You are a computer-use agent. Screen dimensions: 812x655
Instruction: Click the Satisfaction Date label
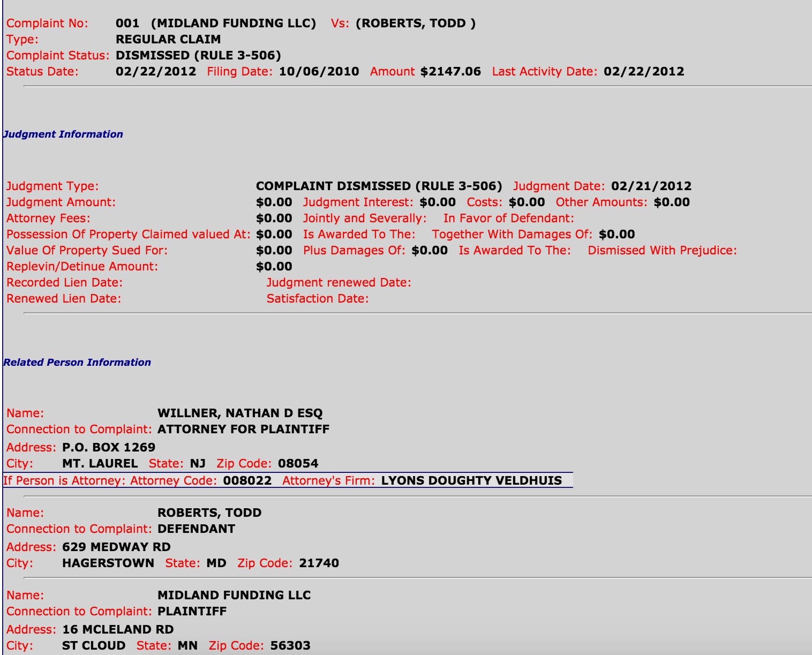coord(318,299)
